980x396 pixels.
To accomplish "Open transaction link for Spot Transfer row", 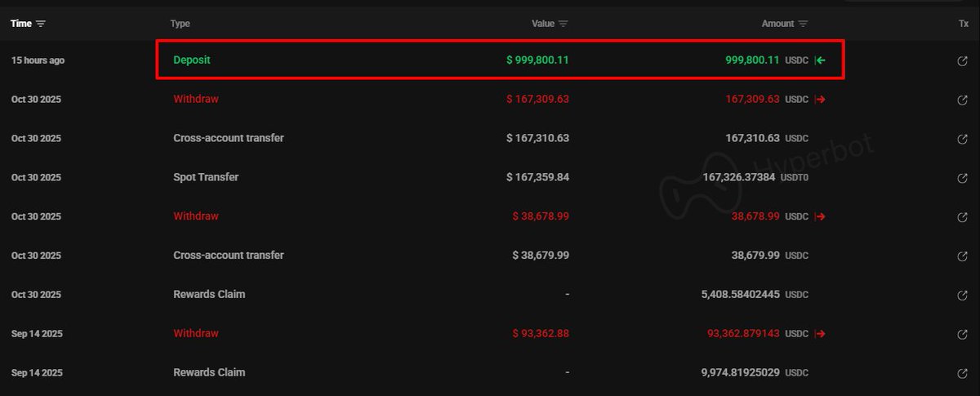I will click(x=963, y=177).
